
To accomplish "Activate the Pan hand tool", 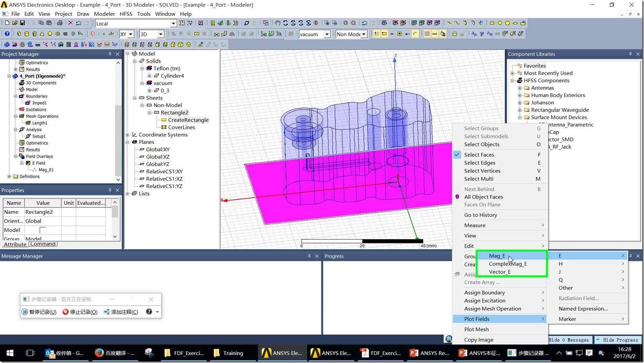I will pyautogui.click(x=277, y=23).
